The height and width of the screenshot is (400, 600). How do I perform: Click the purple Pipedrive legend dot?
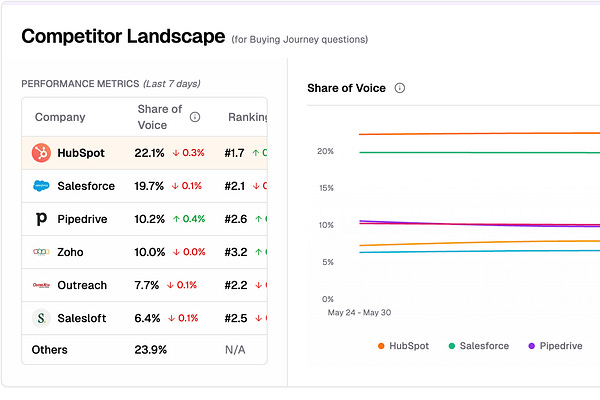click(x=531, y=346)
